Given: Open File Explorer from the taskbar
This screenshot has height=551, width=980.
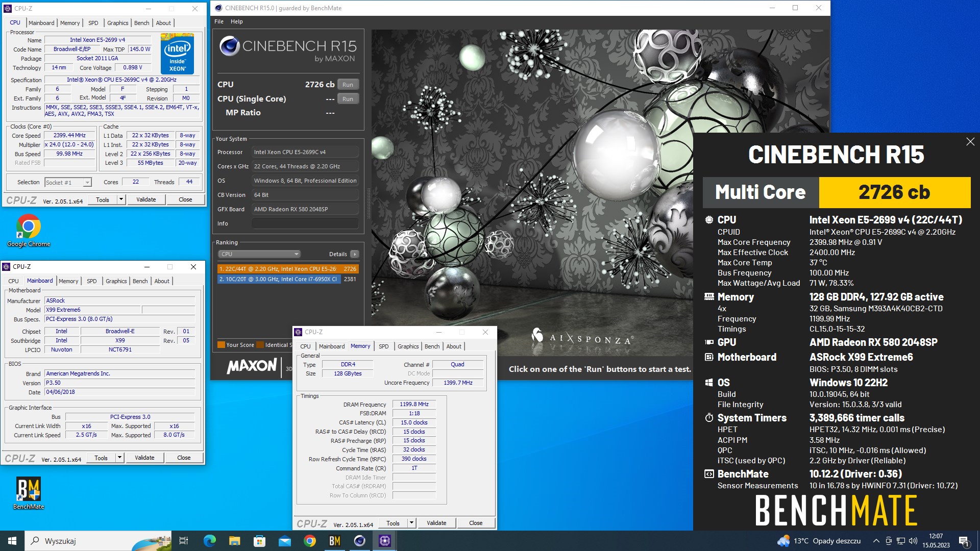Looking at the screenshot, I should pos(234,541).
